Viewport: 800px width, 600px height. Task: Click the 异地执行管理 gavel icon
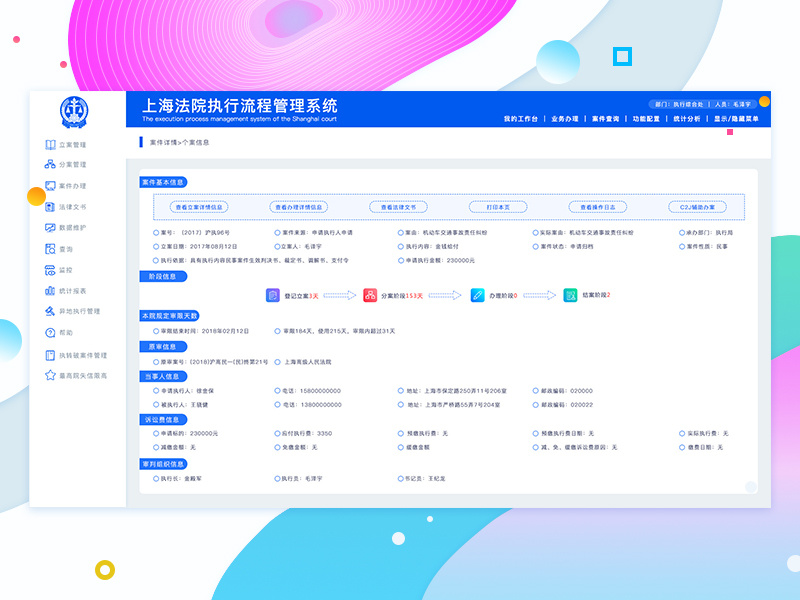click(50, 311)
